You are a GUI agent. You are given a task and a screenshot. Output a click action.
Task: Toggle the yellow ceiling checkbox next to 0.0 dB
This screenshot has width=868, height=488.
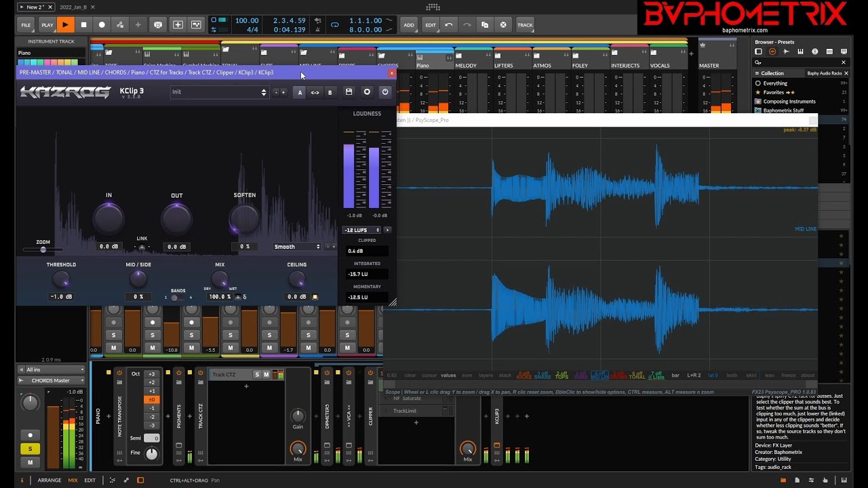pyautogui.click(x=315, y=297)
